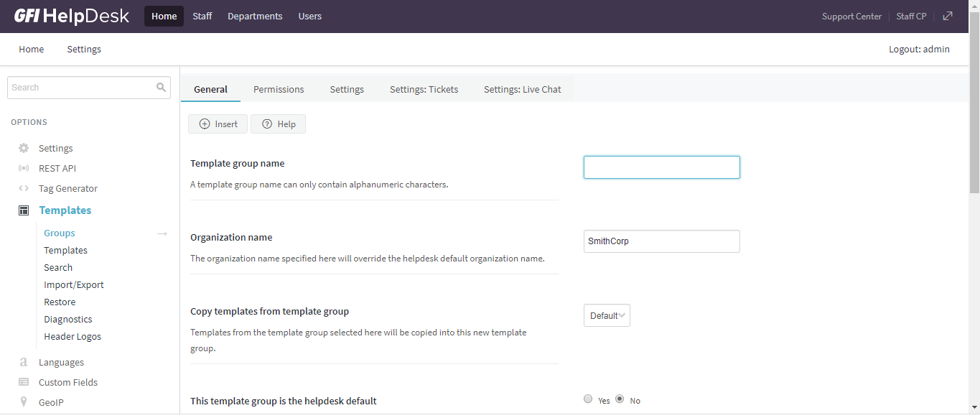Click the Tag Generator code brackets icon
This screenshot has height=418, width=980.
[24, 188]
